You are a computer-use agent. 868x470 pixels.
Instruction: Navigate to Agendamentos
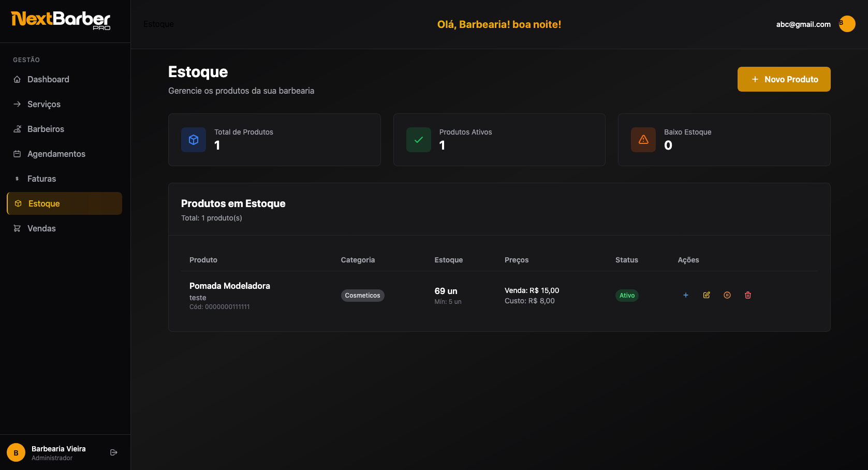click(x=56, y=154)
